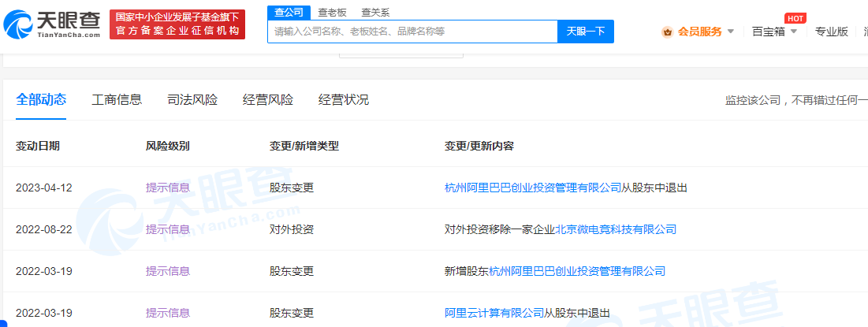Switch to the 经营状况 tab
This screenshot has height=327, width=868.
(344, 100)
